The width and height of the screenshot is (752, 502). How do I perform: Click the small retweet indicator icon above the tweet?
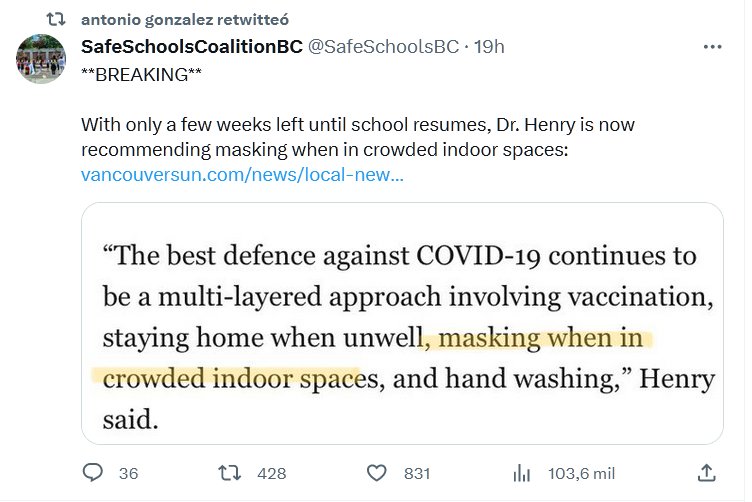(56, 19)
